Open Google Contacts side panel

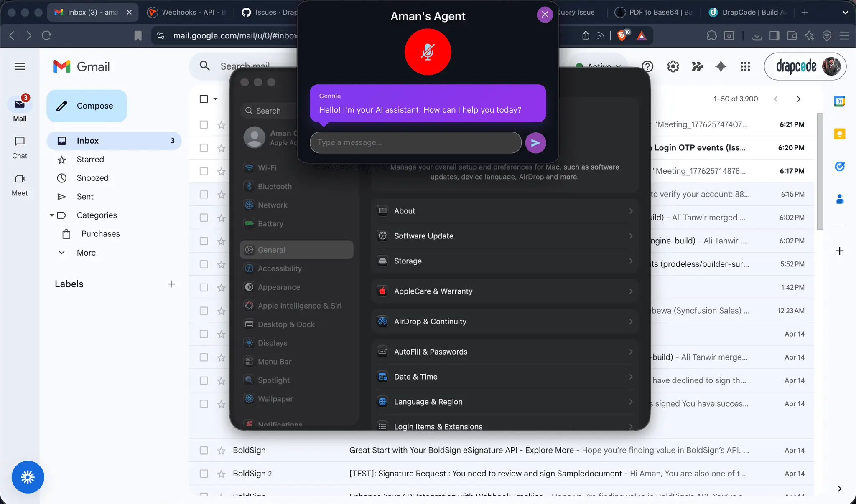point(839,199)
